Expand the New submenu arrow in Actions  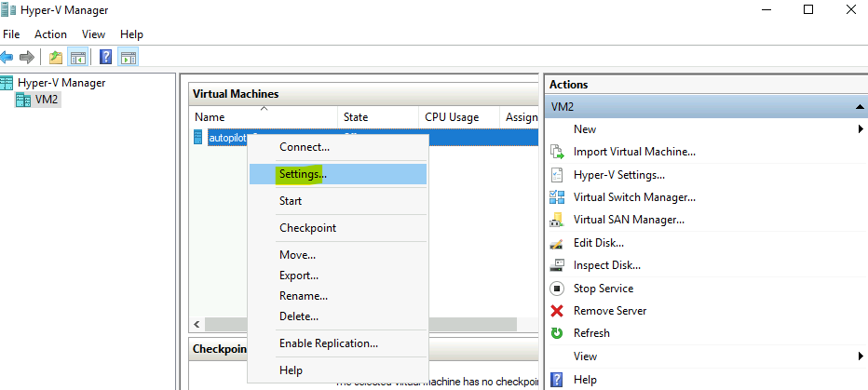pos(861,128)
